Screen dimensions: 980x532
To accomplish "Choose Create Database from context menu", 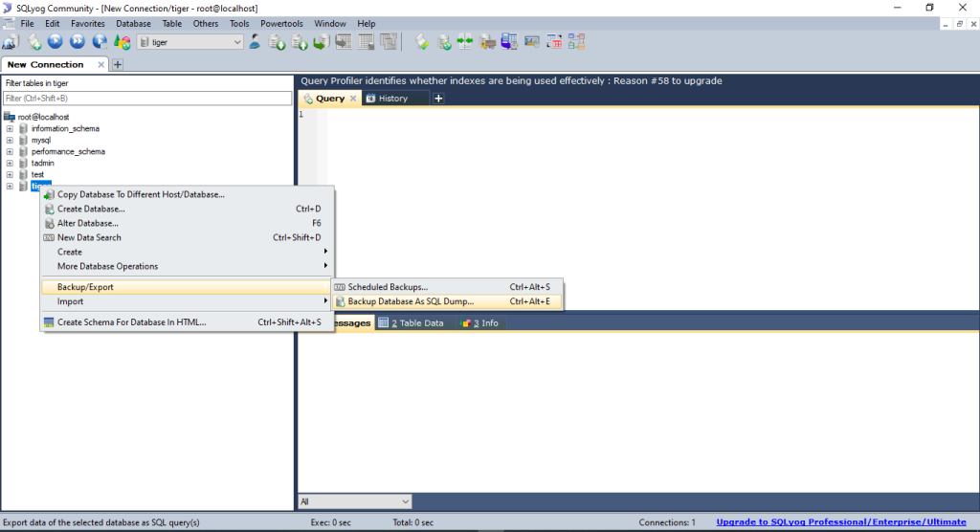I will [x=187, y=209].
